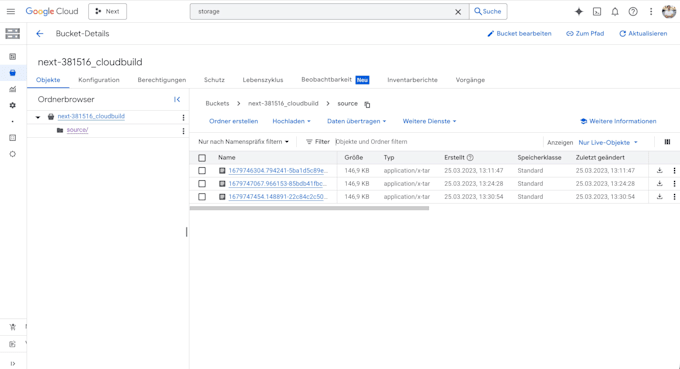Switch to the Objekte tab
This screenshot has height=369, width=680.
pos(48,80)
